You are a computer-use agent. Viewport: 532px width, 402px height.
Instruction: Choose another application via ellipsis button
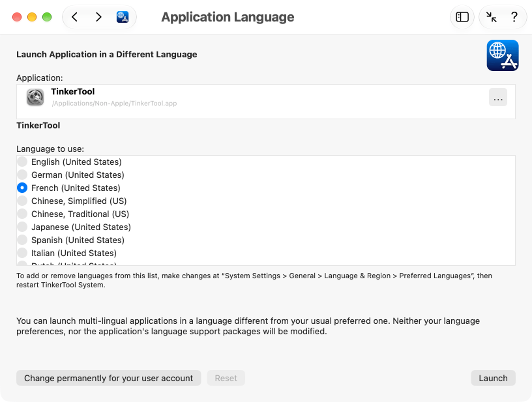point(497,97)
